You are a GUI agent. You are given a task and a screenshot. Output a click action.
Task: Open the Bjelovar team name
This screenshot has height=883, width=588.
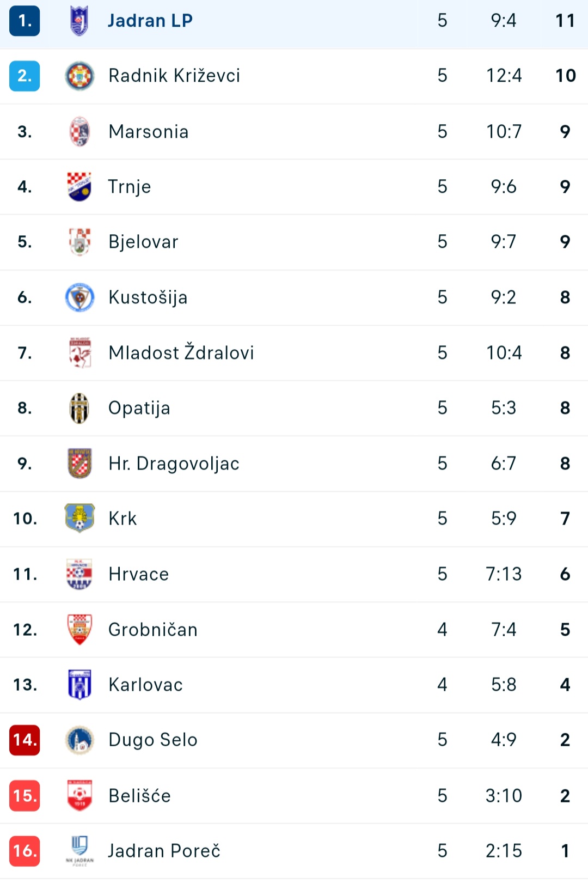143,242
